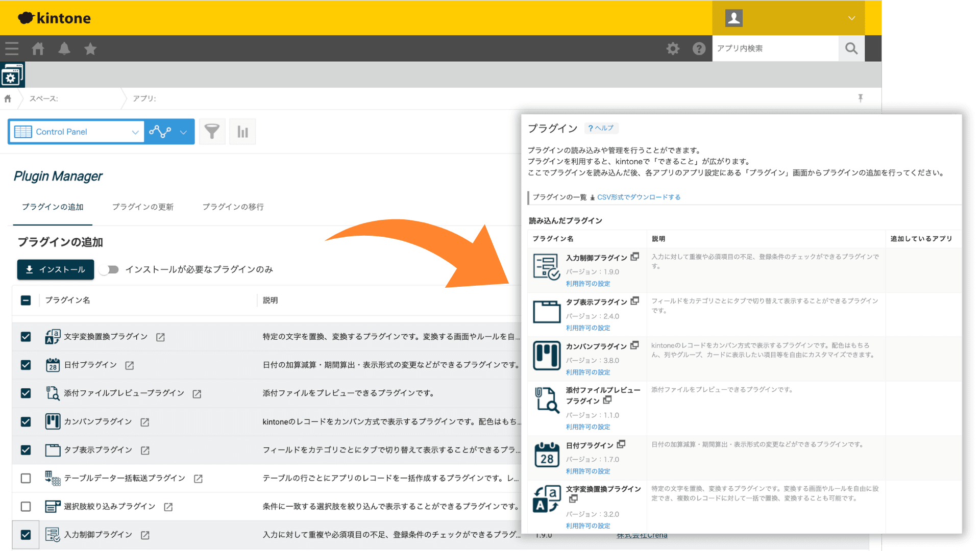
Task: Click popup icon beside カンバンプラグイン in panel
Action: point(634,345)
